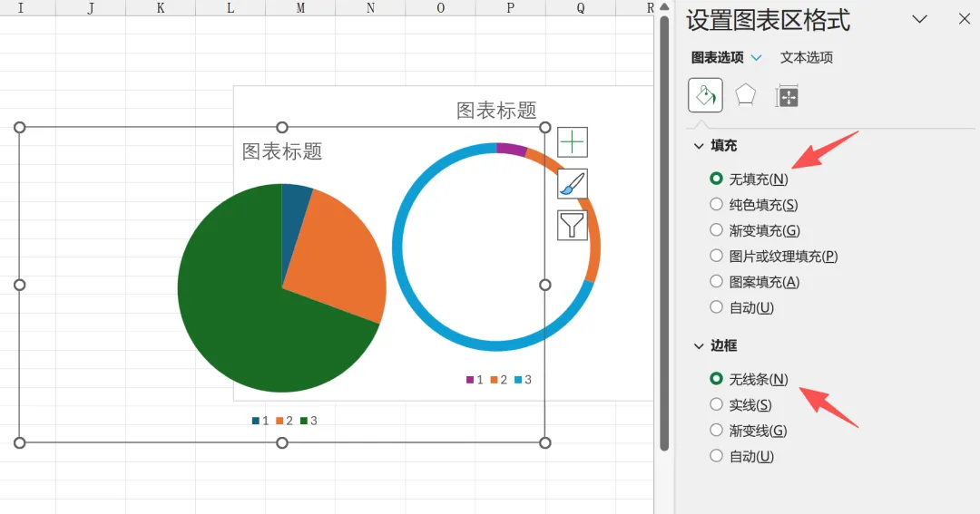Close the Format Chart Area pane
Viewport: 980px width, 514px height.
click(965, 19)
